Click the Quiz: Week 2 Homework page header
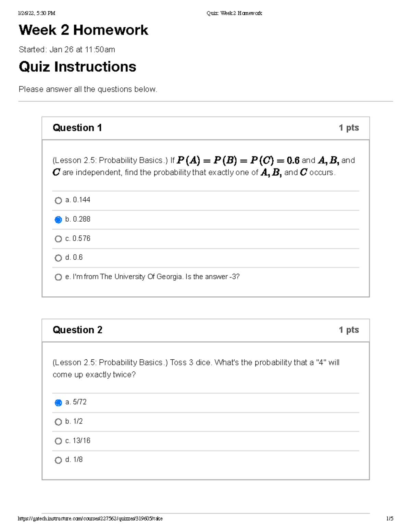Image resolution: width=411 pixels, height=532 pixels. (x=234, y=13)
